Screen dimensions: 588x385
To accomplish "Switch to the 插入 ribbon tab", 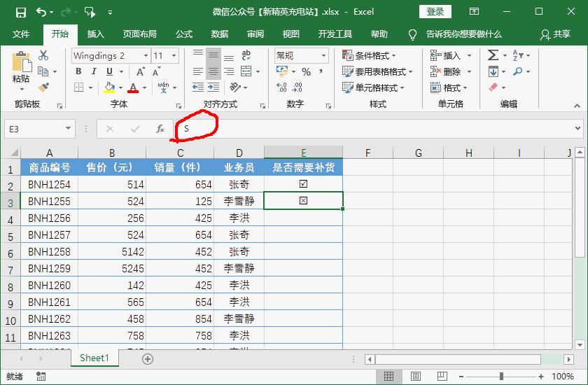I will coord(96,34).
